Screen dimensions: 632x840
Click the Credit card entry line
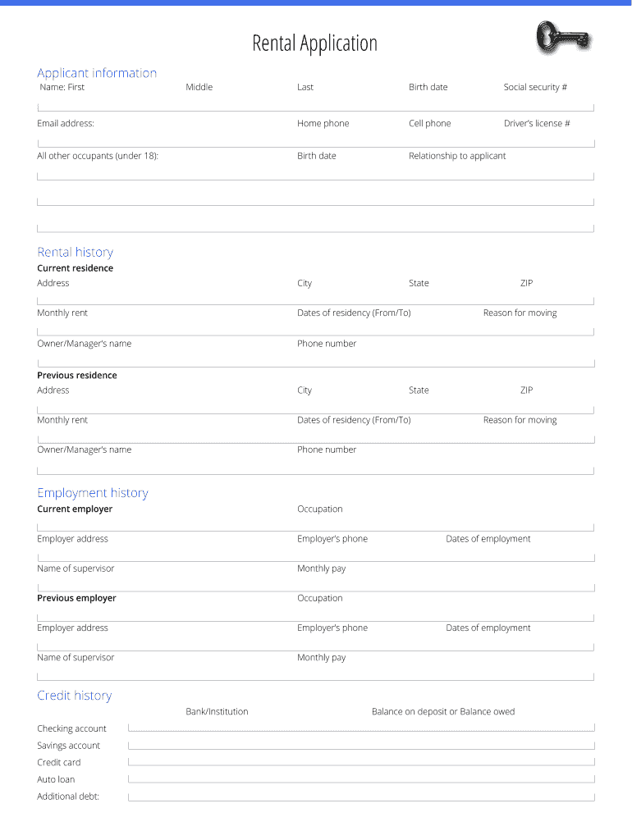coord(361,763)
